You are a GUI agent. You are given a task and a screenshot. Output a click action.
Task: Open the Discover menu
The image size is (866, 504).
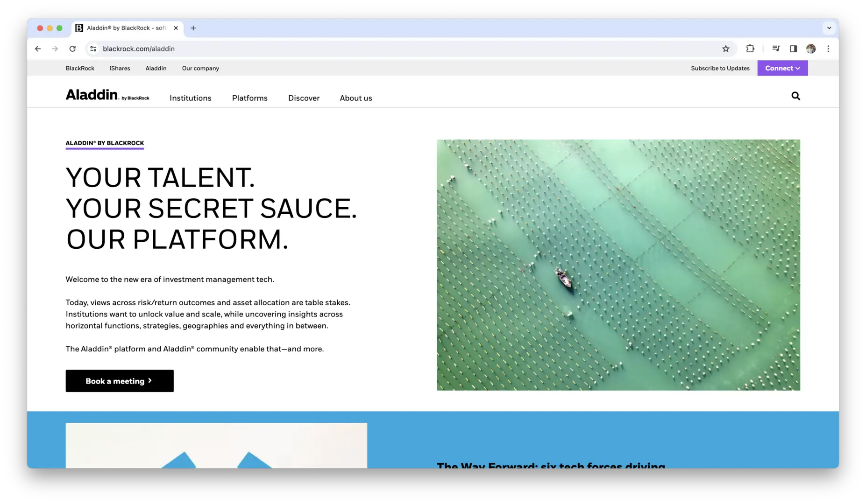(x=304, y=98)
